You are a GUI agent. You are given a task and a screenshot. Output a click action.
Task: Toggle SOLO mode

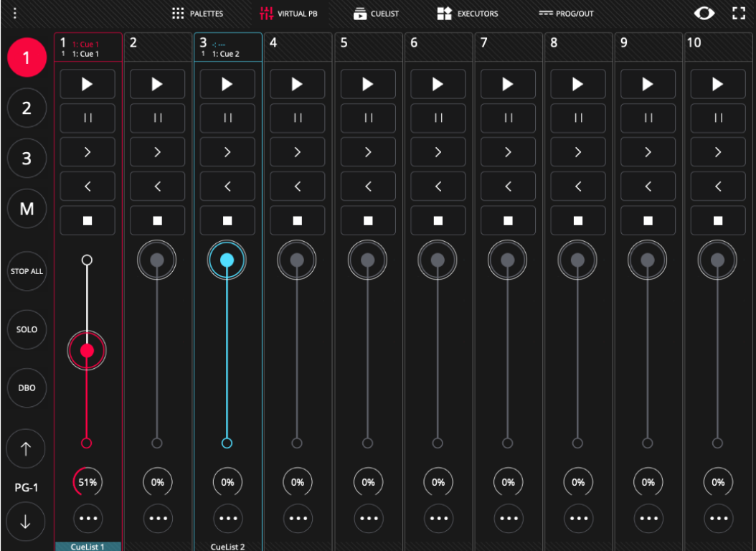tap(27, 329)
